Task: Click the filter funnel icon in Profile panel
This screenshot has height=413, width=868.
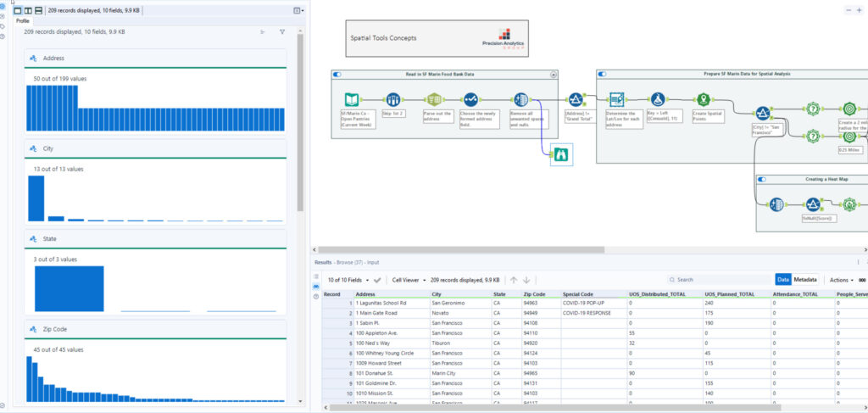Action: 282,31
